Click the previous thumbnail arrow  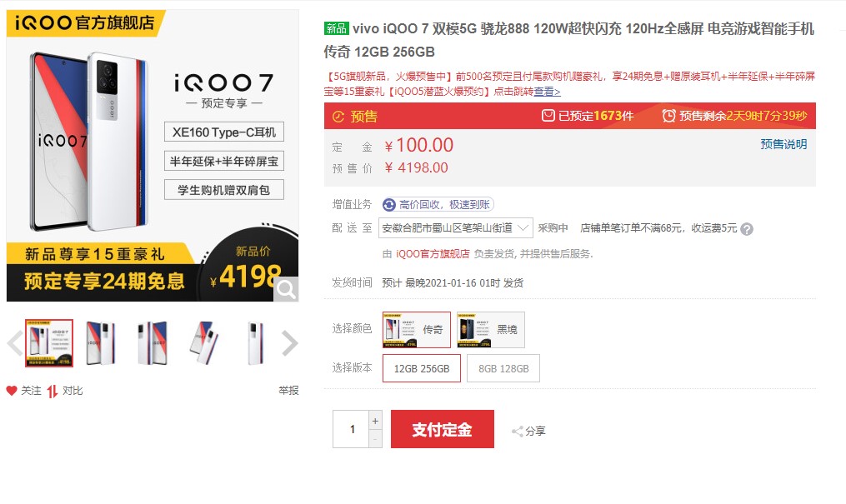pos(14,343)
